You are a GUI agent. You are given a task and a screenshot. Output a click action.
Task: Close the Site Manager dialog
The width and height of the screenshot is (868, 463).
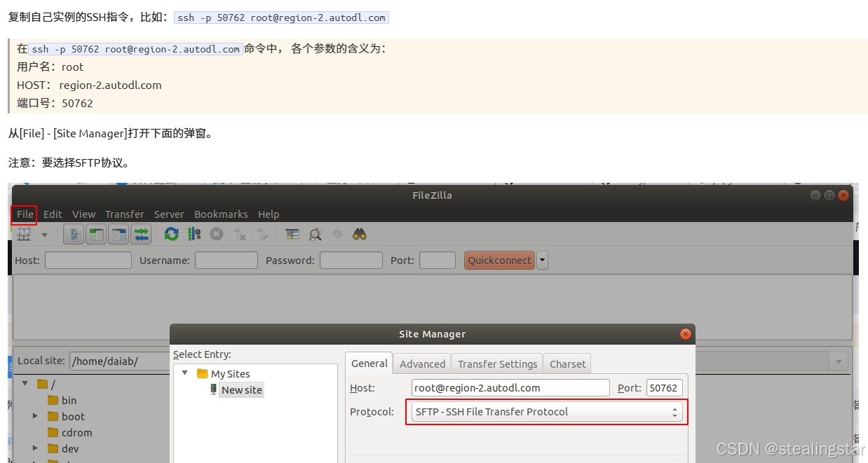point(686,334)
